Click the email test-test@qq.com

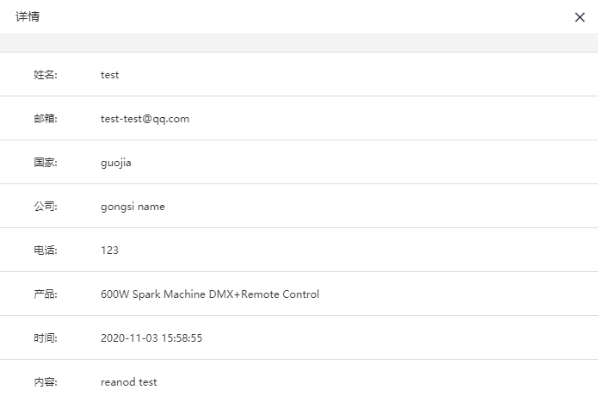tap(145, 119)
